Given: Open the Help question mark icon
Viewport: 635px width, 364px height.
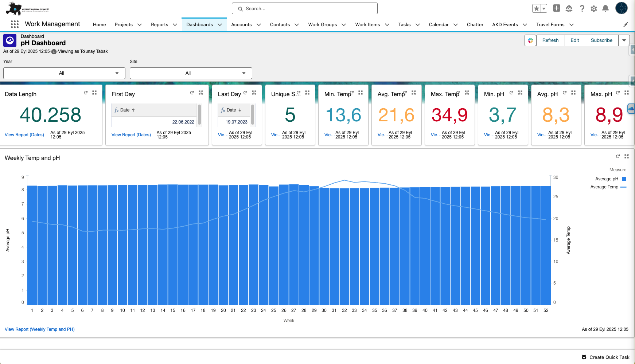Looking at the screenshot, I should [x=582, y=8].
